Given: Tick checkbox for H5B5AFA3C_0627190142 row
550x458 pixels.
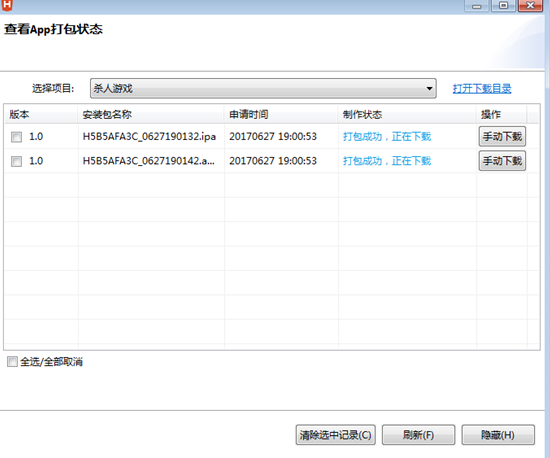Looking at the screenshot, I should click(x=16, y=161).
